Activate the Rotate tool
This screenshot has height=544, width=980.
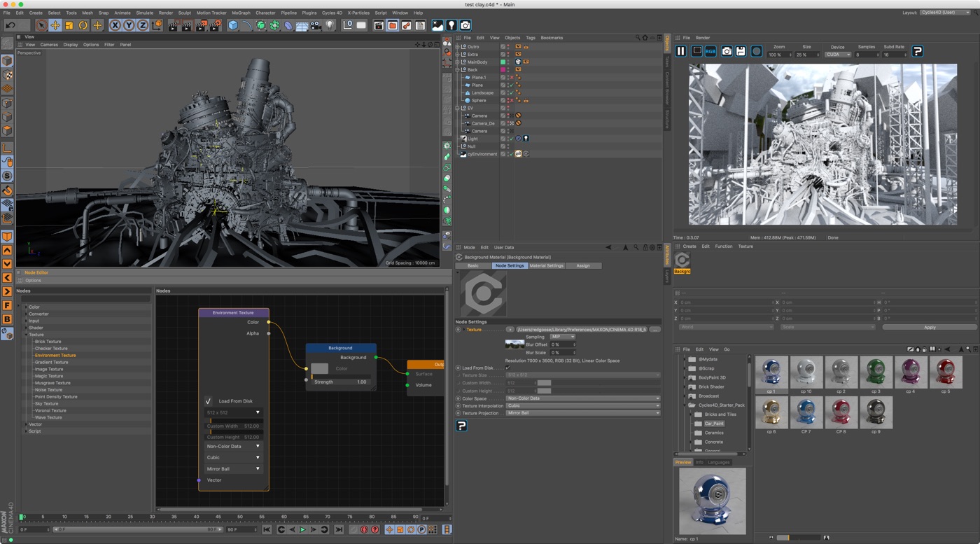click(83, 25)
